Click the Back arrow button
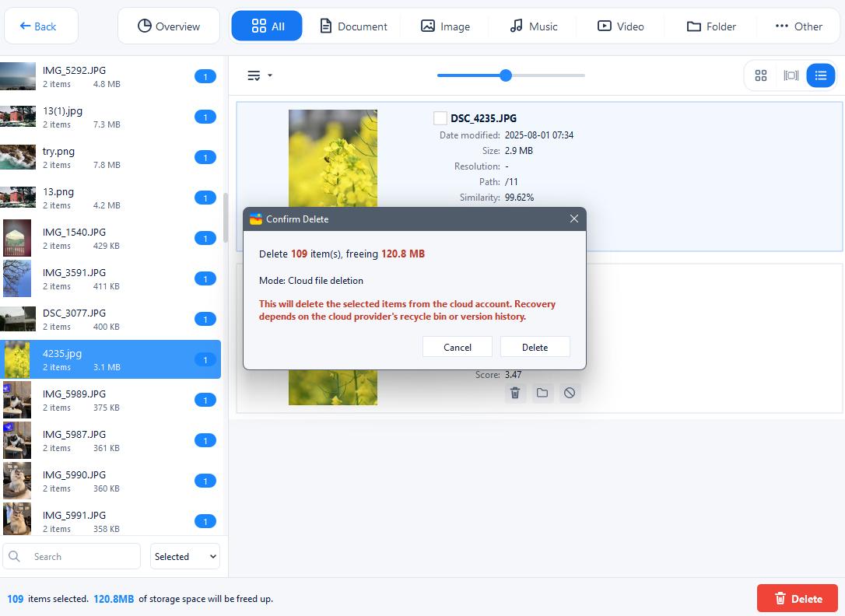Screen dimensions: 845x616 (x=41, y=26)
